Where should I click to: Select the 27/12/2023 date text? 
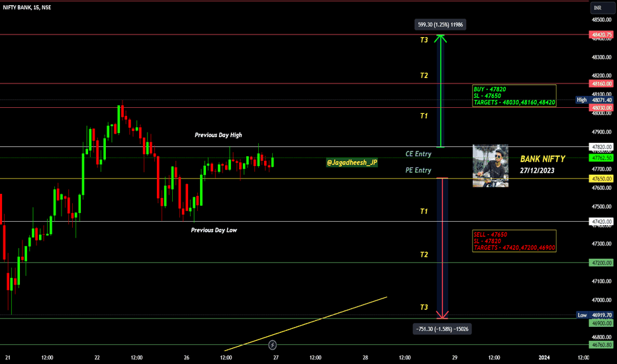(537, 170)
